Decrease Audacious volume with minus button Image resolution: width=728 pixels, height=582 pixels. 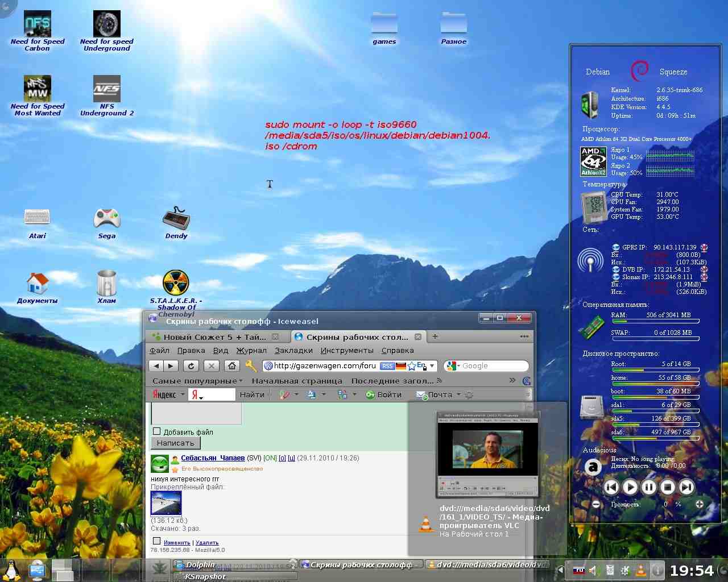tap(595, 504)
